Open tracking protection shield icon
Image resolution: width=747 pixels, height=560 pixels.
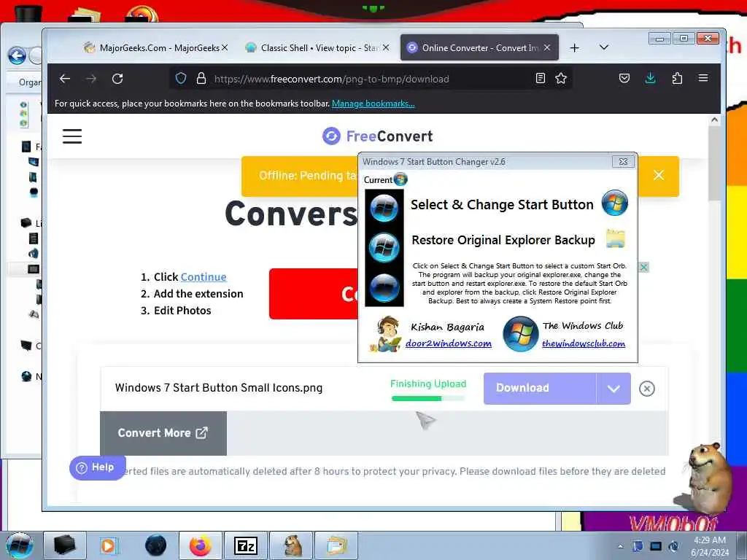(x=181, y=79)
